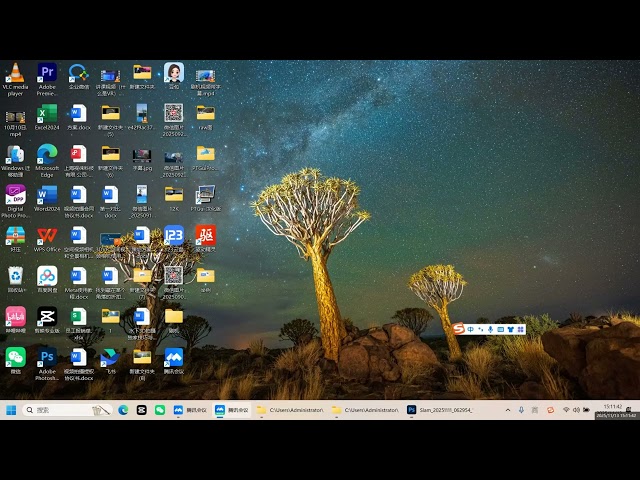This screenshot has width=640, height=480.
Task: Open Microsoft Edge from the taskbar
Action: tap(123, 410)
